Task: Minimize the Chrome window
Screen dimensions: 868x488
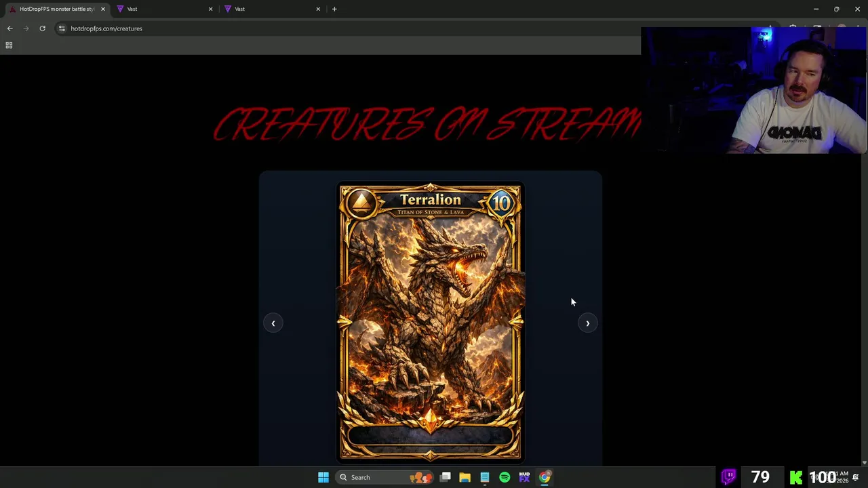Action: pyautogui.click(x=816, y=9)
